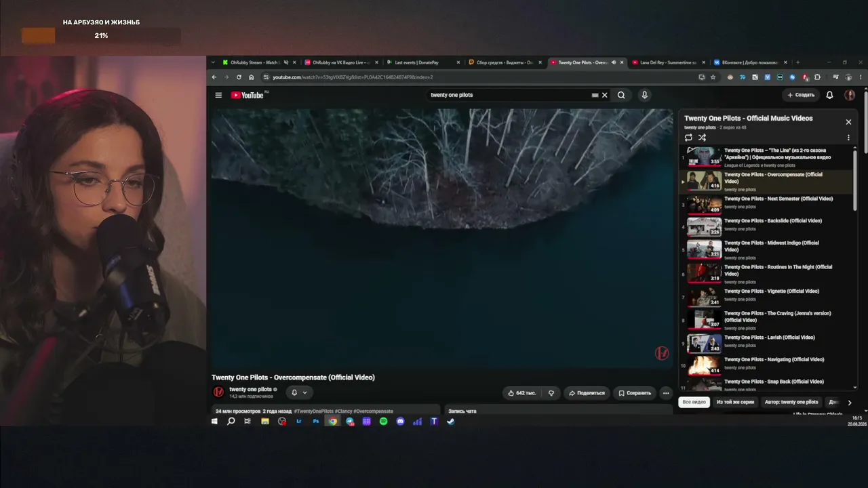Screen dimensions: 868x488
Task: Select the Все видео filter chip
Action: tap(694, 402)
